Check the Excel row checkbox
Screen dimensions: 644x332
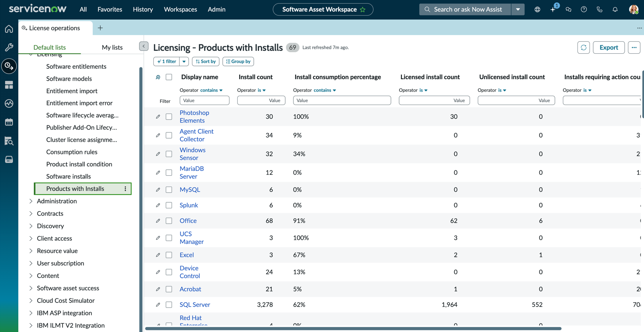[169, 255]
